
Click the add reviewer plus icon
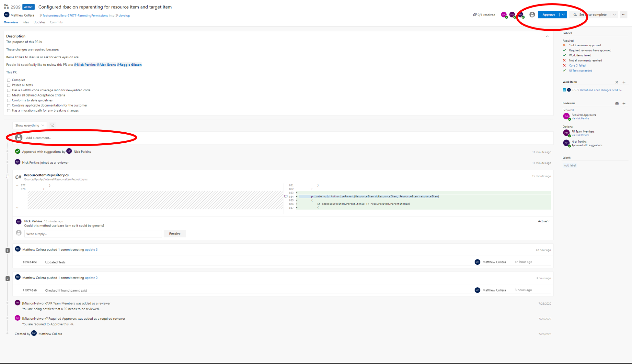tap(624, 103)
